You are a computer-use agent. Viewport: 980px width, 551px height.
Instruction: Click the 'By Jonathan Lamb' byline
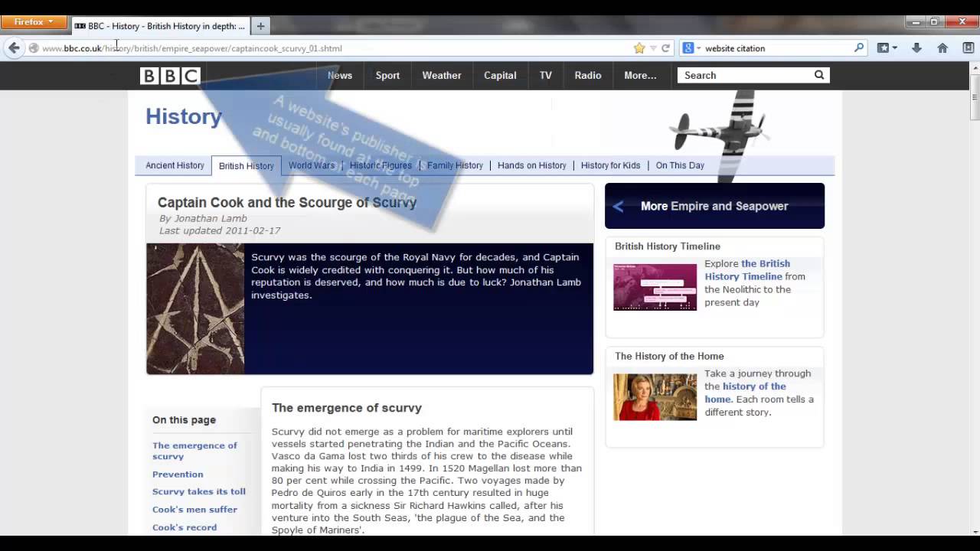(203, 218)
